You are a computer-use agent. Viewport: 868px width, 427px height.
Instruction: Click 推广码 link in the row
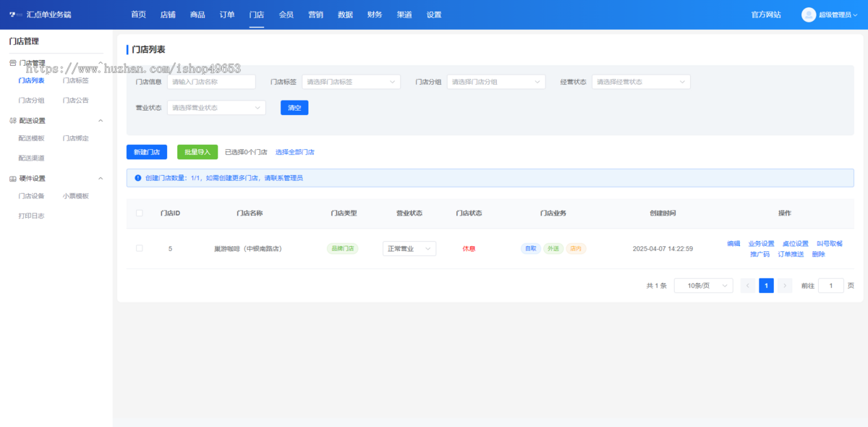click(760, 254)
